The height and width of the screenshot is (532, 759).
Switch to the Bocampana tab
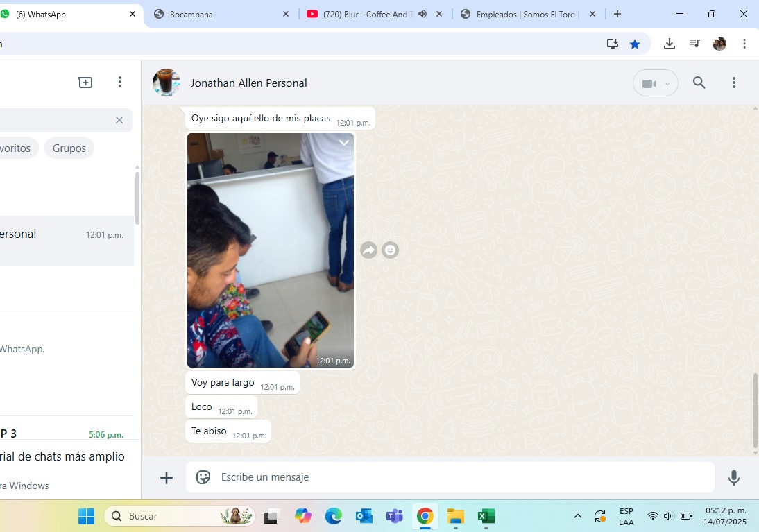(215, 14)
